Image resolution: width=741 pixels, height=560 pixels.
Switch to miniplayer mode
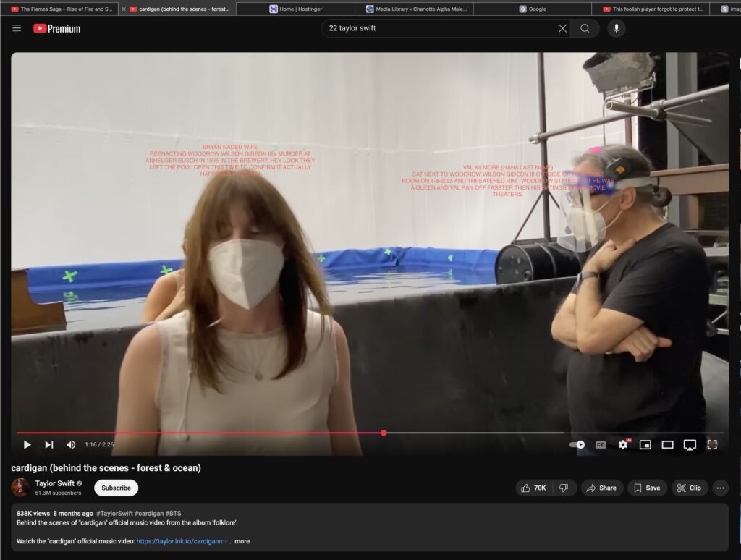pos(645,445)
